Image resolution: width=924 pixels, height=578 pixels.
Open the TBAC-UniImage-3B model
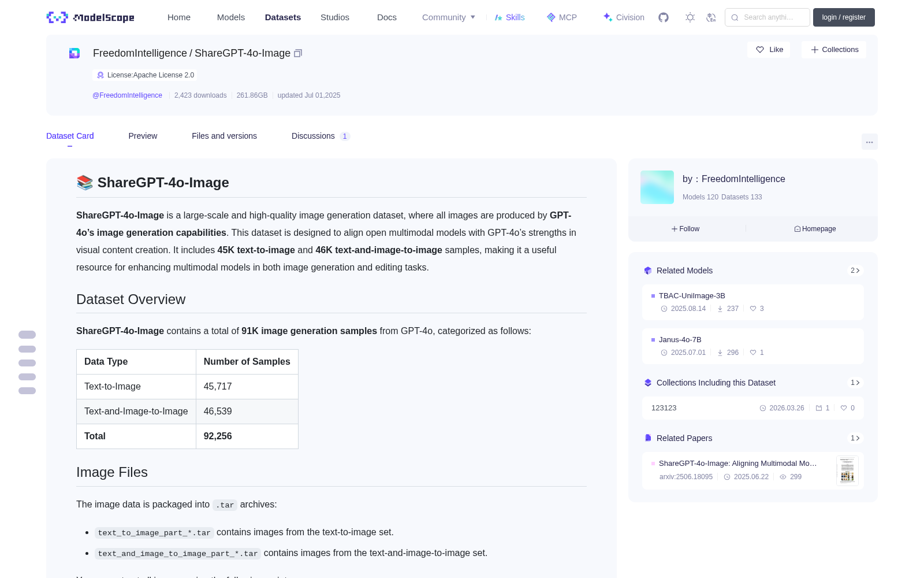692,295
